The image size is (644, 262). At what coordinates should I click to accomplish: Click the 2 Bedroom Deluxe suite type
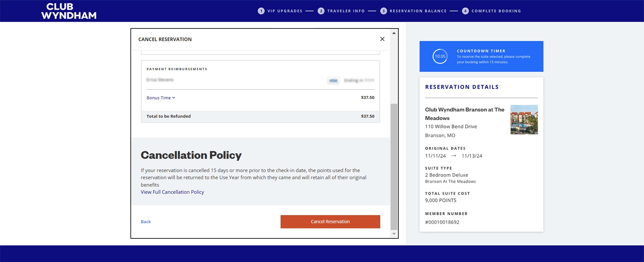pos(447,175)
